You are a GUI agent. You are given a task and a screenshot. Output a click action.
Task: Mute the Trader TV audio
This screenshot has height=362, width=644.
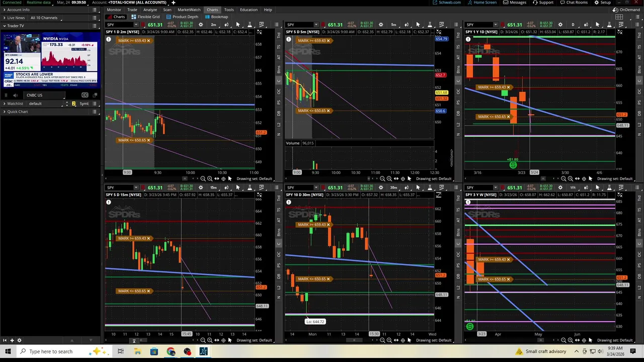coord(15,95)
